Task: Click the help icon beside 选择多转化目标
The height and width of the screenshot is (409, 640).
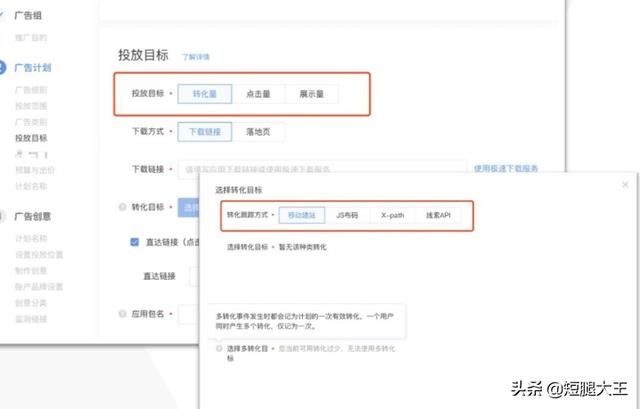Action: click(x=219, y=348)
